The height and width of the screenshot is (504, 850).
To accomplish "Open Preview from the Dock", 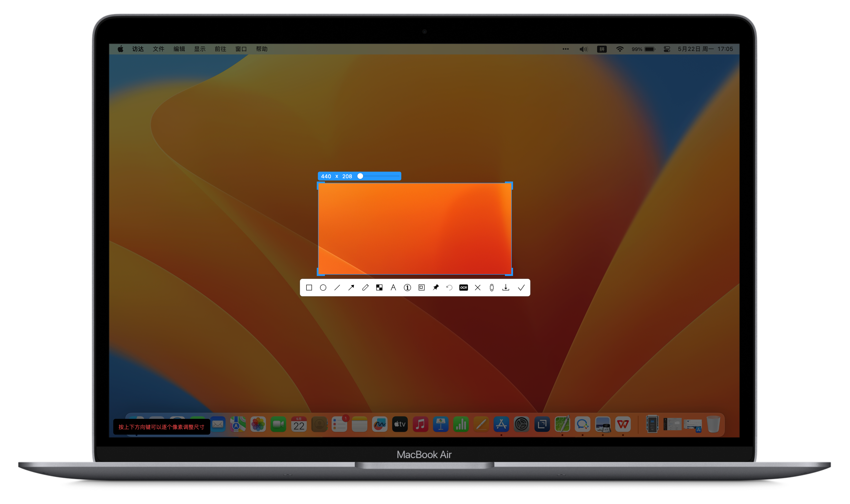I will coord(603,424).
